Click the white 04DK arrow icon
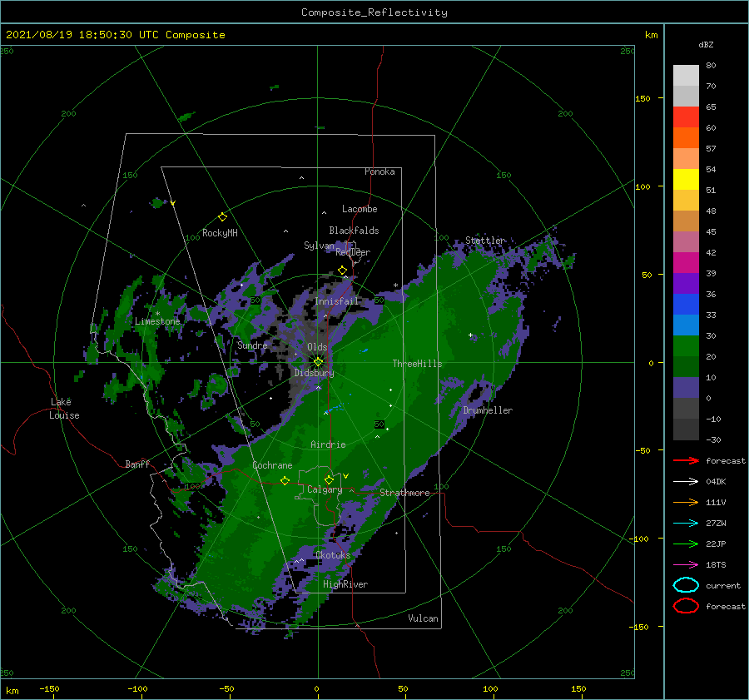The height and width of the screenshot is (700, 749). [x=686, y=482]
